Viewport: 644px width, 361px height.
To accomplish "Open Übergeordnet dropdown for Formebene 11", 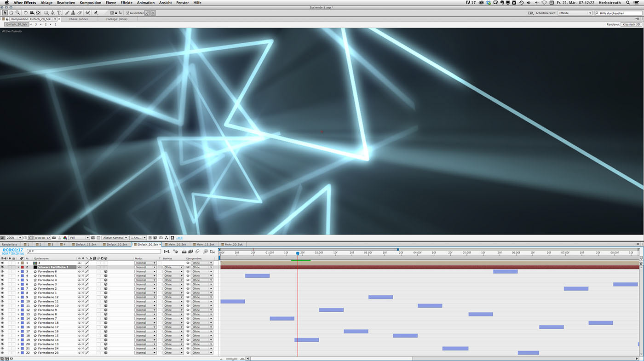I will click(x=202, y=301).
